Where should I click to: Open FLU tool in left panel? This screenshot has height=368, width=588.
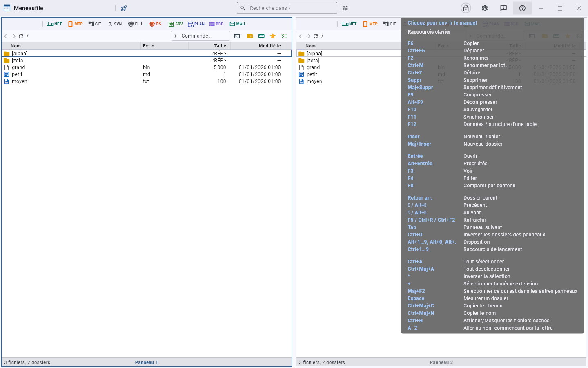[135, 24]
